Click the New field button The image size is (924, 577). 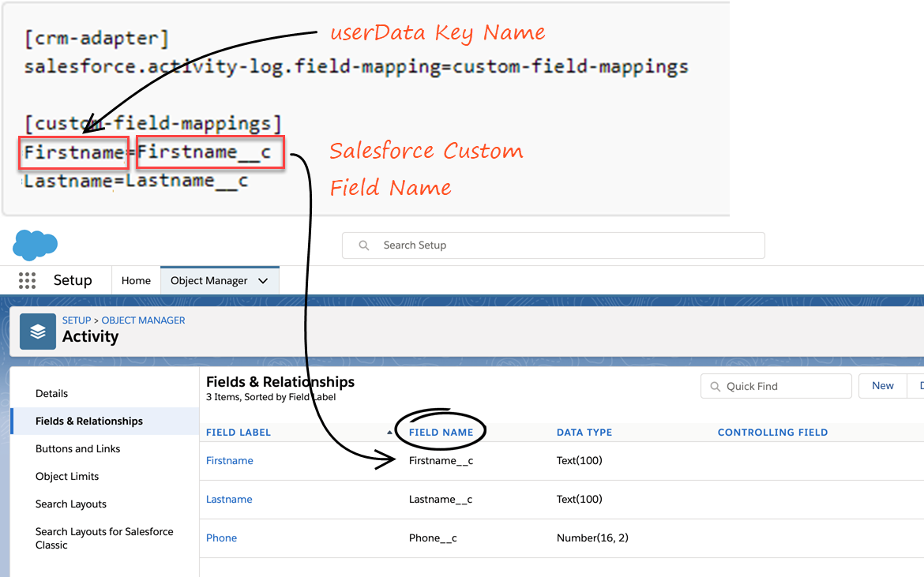882,386
